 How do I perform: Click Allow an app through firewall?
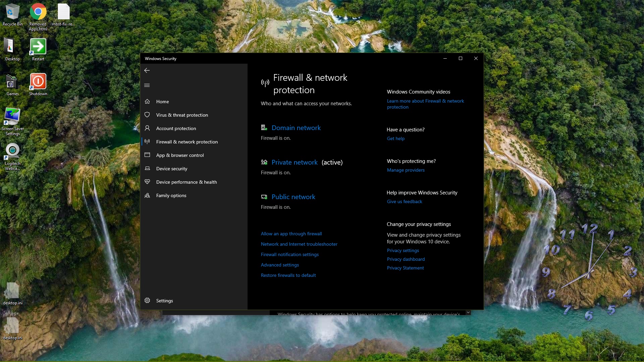click(x=291, y=234)
